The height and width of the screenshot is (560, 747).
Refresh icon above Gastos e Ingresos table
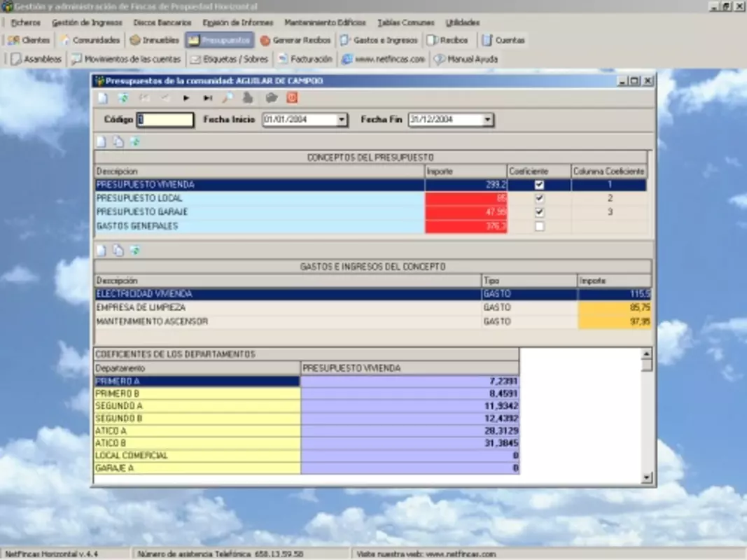135,251
